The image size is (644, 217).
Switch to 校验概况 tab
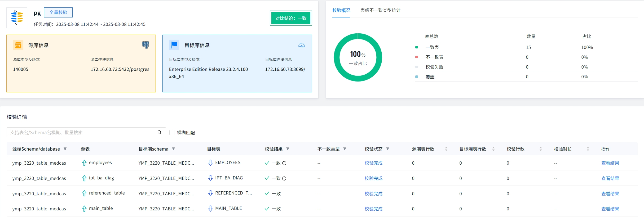(341, 10)
